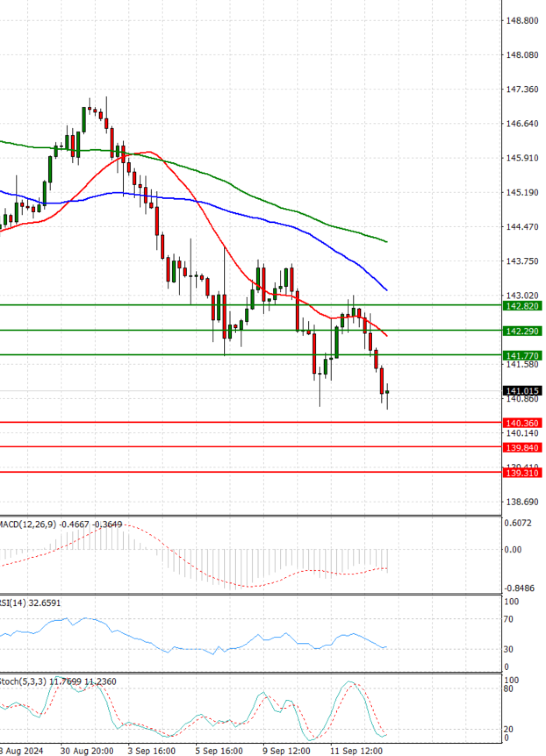Click the MACD 0.00 zero level label
This screenshot has width=546, height=756.
513,550
